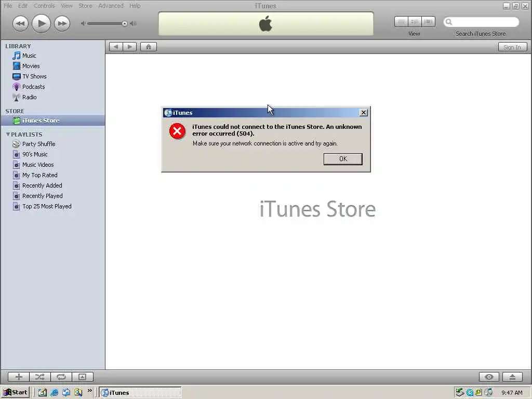This screenshot has height=399, width=532.
Task: Click the Windows Start button
Action: tap(15, 393)
